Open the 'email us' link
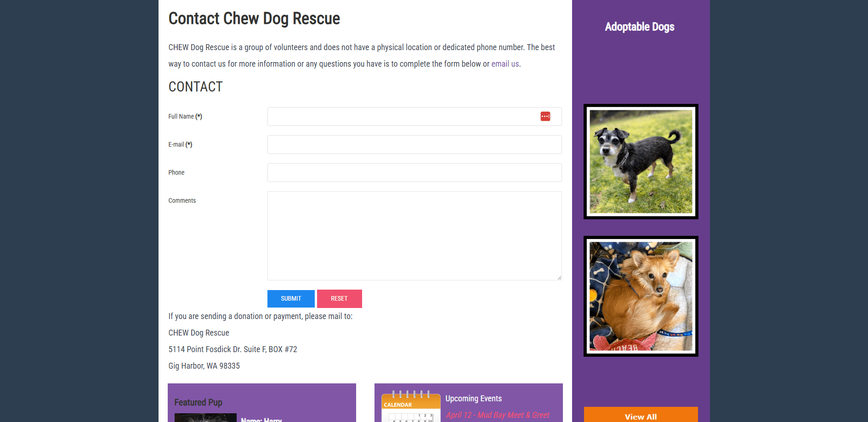Screen dimensions: 868x422 505,64
